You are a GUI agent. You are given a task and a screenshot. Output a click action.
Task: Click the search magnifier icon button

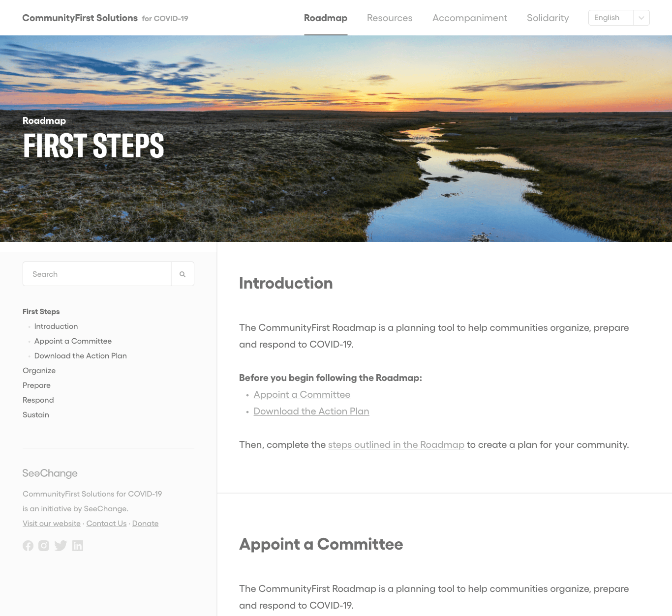coord(183,274)
